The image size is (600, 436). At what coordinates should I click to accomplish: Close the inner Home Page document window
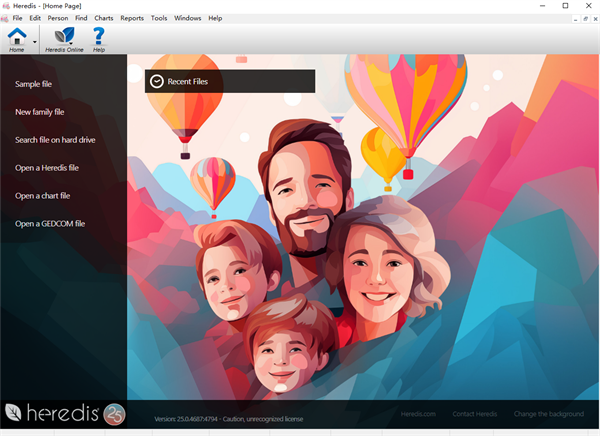click(x=595, y=19)
